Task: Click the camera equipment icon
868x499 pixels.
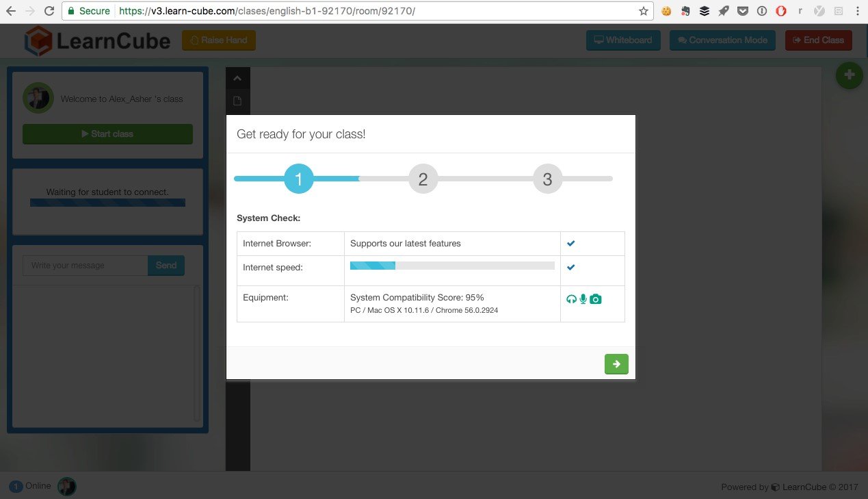Action: point(596,299)
